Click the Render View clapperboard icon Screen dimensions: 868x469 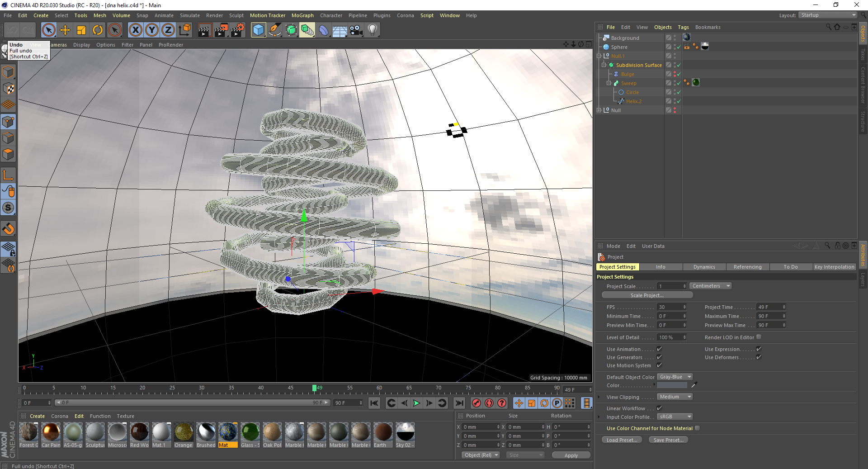(204, 30)
